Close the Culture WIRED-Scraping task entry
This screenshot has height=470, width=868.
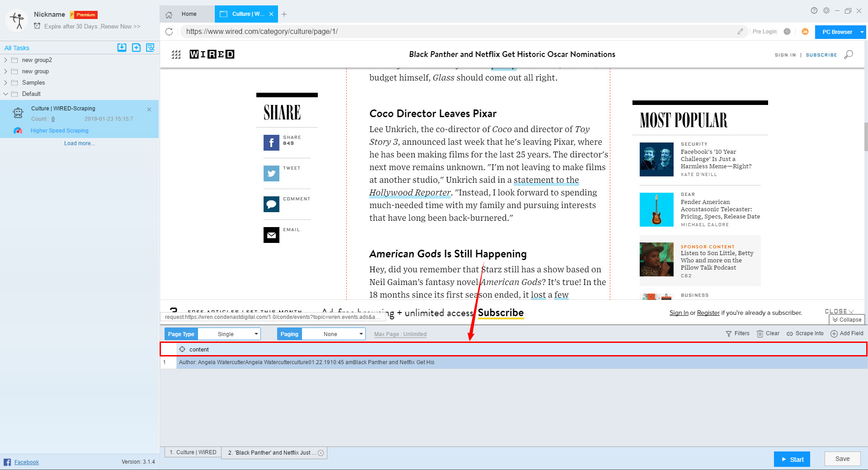149,109
